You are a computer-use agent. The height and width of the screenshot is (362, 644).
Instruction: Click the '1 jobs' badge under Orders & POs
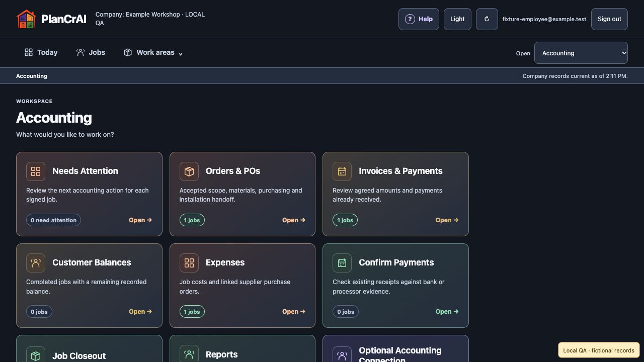pyautogui.click(x=192, y=220)
